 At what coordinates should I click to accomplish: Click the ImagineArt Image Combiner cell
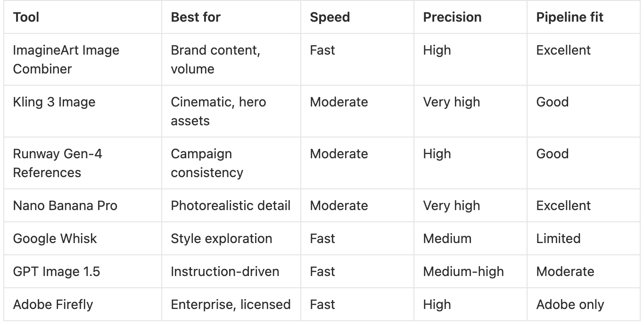66,59
